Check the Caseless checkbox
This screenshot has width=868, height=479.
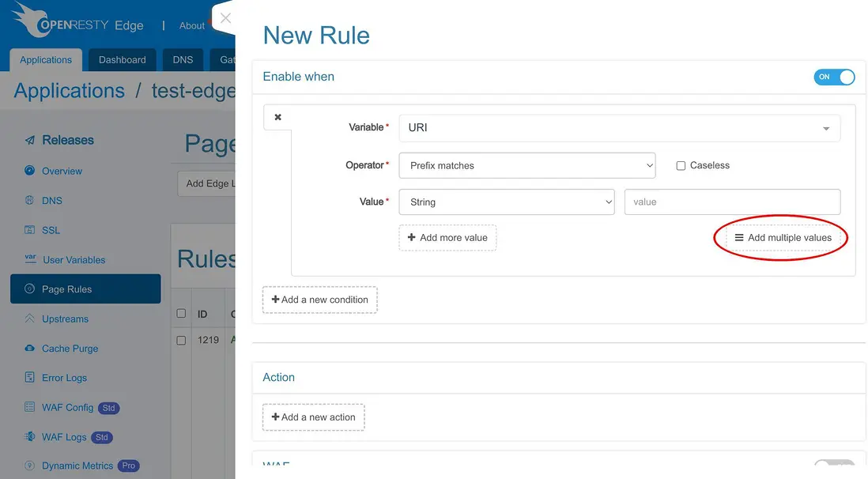[x=681, y=165]
